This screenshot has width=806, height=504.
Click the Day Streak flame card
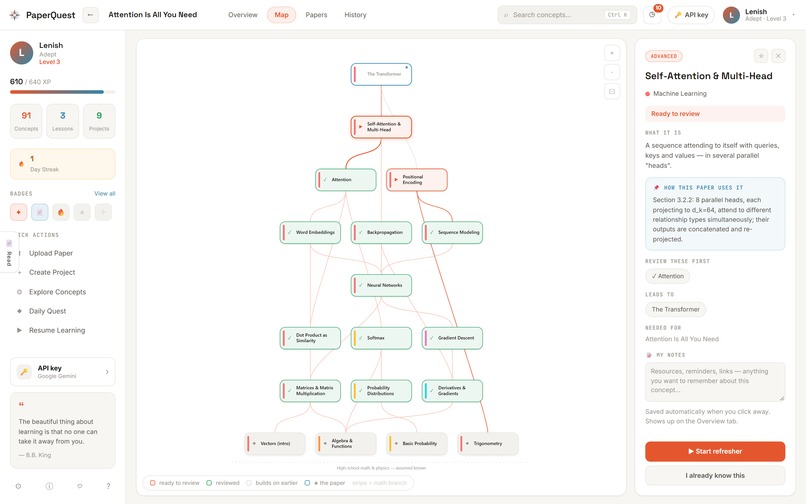click(63, 164)
